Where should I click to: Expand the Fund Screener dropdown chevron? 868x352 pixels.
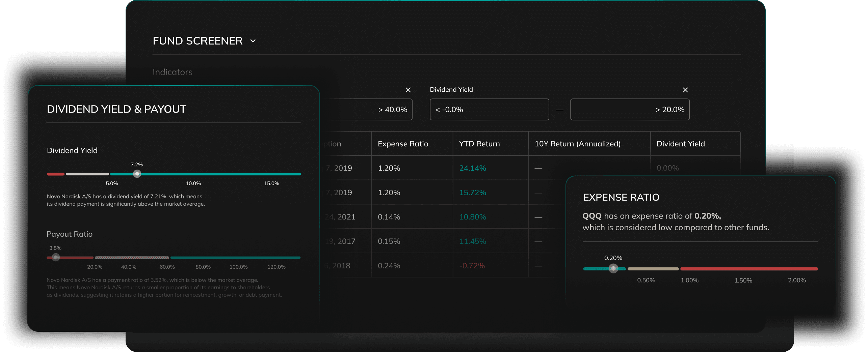(x=253, y=41)
